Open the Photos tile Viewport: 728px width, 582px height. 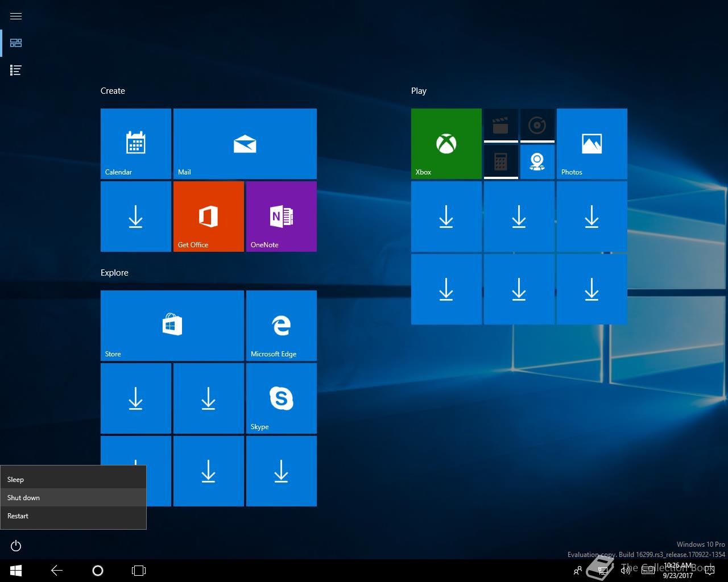click(592, 144)
